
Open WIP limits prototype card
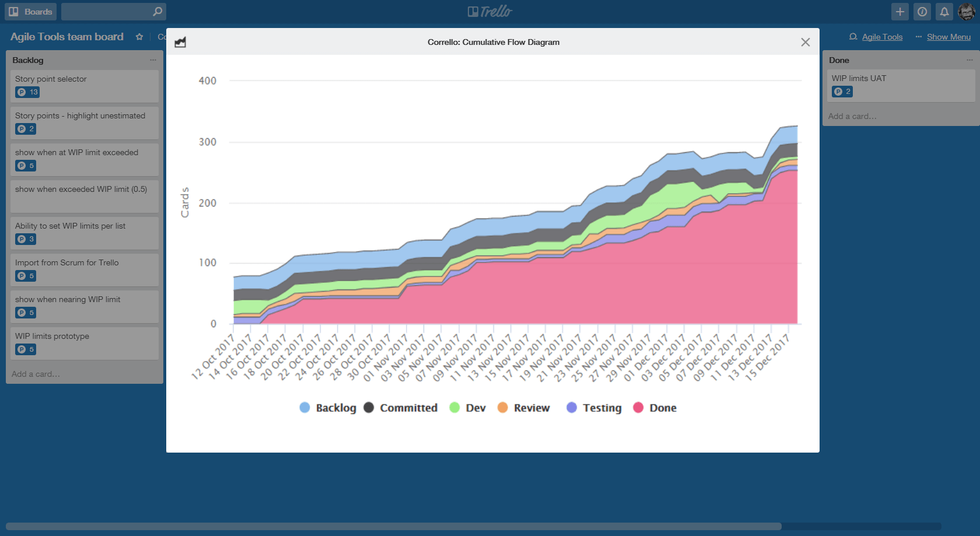(x=85, y=344)
